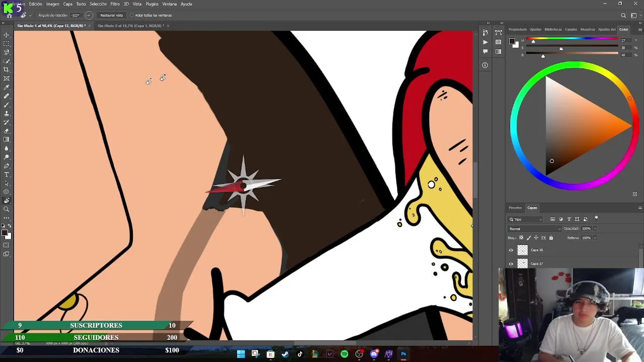Screen dimensions: 644x362
Task: Open the Ayuda menu
Action: point(186,4)
